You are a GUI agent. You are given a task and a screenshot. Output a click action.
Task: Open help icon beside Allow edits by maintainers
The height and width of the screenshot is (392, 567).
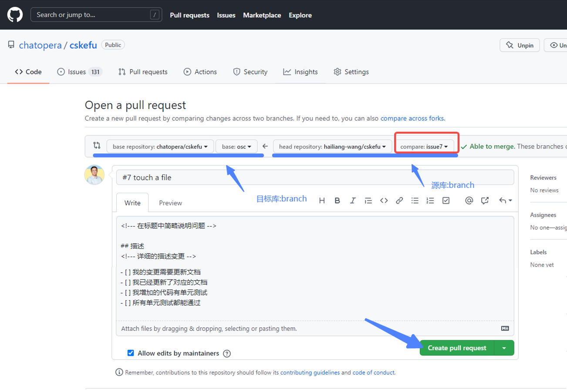coord(226,354)
